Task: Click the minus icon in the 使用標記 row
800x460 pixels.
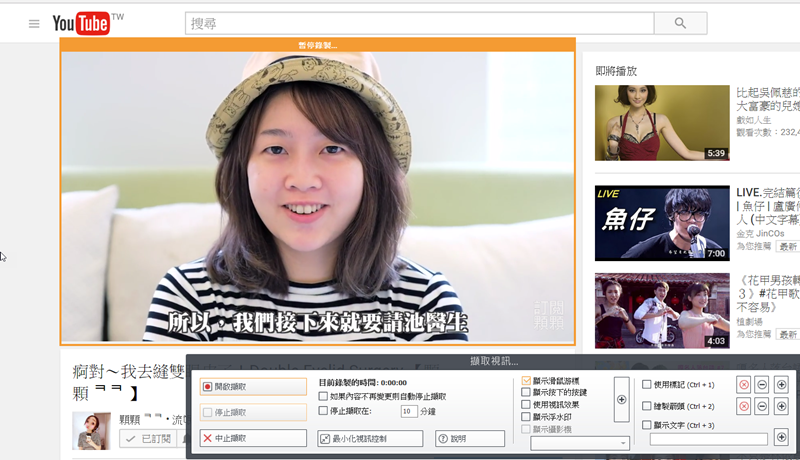Action: pos(762,385)
